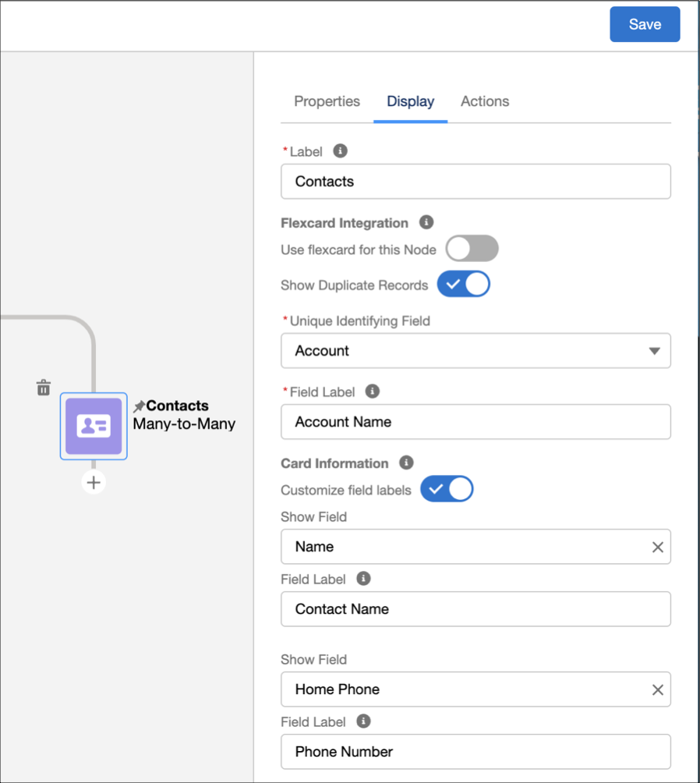Image resolution: width=700 pixels, height=783 pixels.
Task: Click the plus icon below the Contacts node
Action: (94, 482)
